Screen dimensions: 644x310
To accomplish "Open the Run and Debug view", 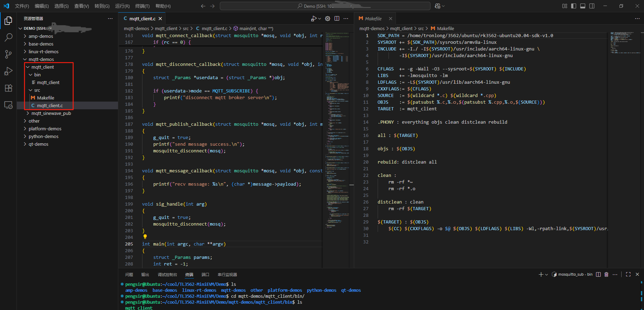I will (x=8, y=71).
